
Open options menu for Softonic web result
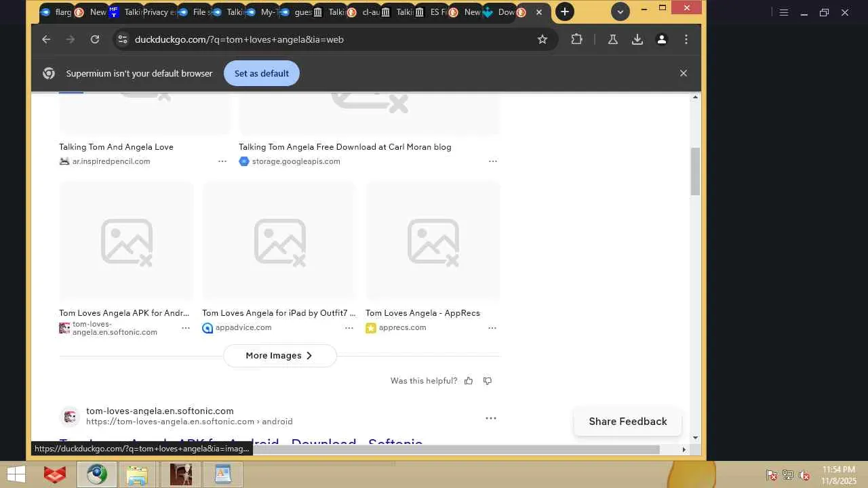pyautogui.click(x=491, y=418)
